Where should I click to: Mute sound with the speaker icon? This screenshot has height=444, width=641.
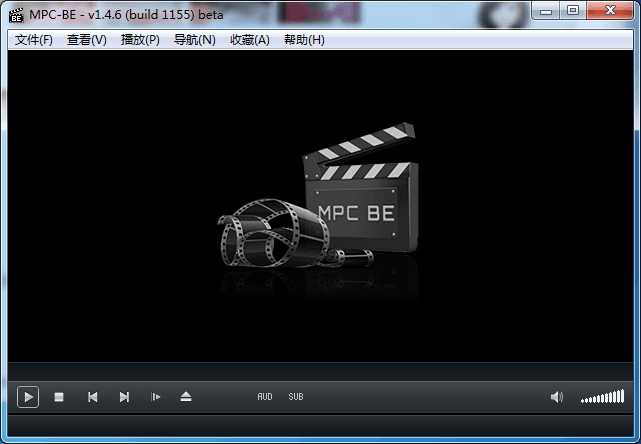click(x=557, y=397)
